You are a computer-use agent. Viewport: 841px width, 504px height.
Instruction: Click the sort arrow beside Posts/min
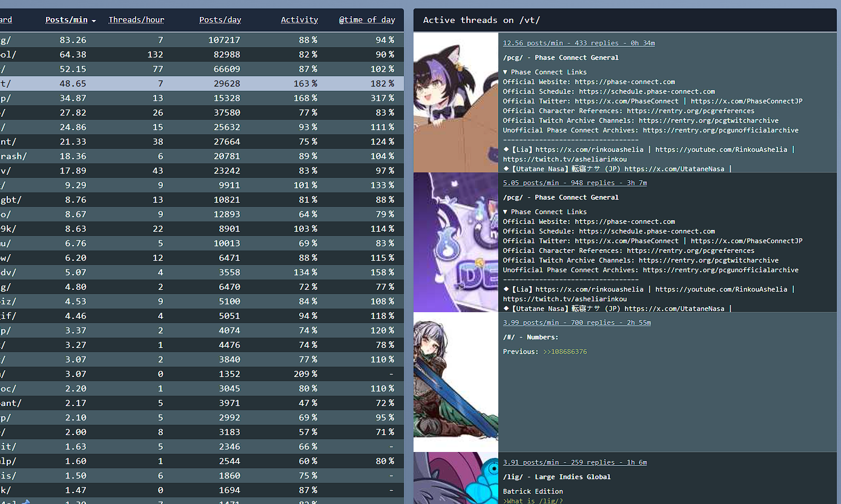94,21
